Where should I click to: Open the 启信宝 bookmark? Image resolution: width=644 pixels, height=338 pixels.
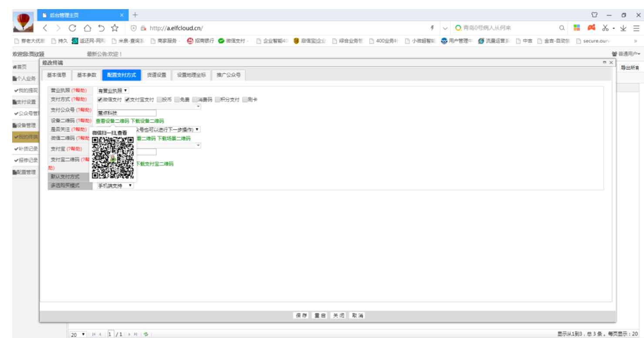coord(310,41)
